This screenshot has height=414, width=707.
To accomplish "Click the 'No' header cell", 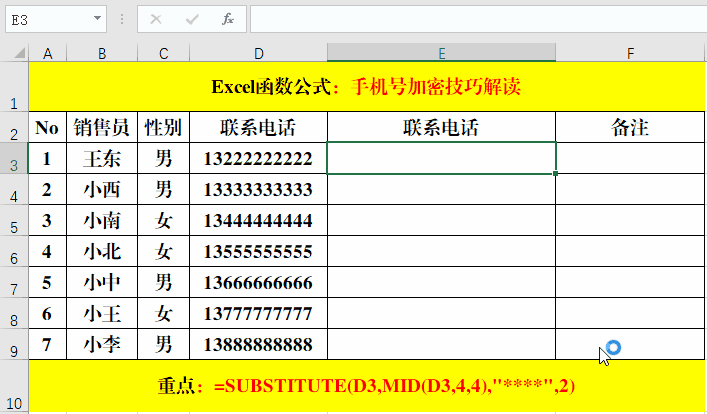I will point(47,127).
